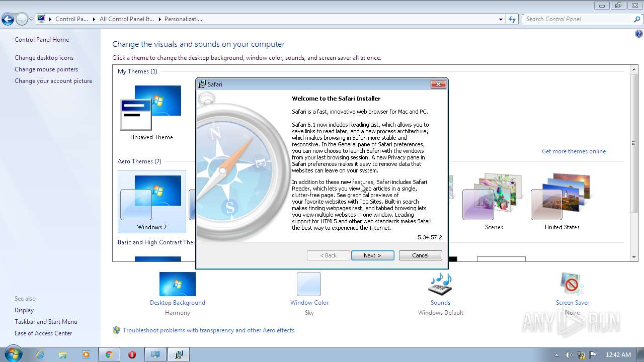
Task: Expand the address bar history dropdown
Action: click(501, 19)
